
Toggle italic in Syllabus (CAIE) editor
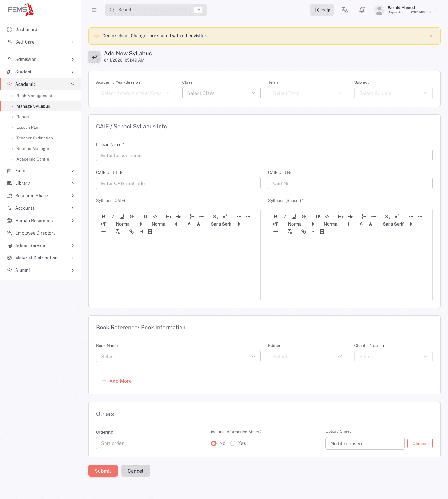pyautogui.click(x=113, y=217)
